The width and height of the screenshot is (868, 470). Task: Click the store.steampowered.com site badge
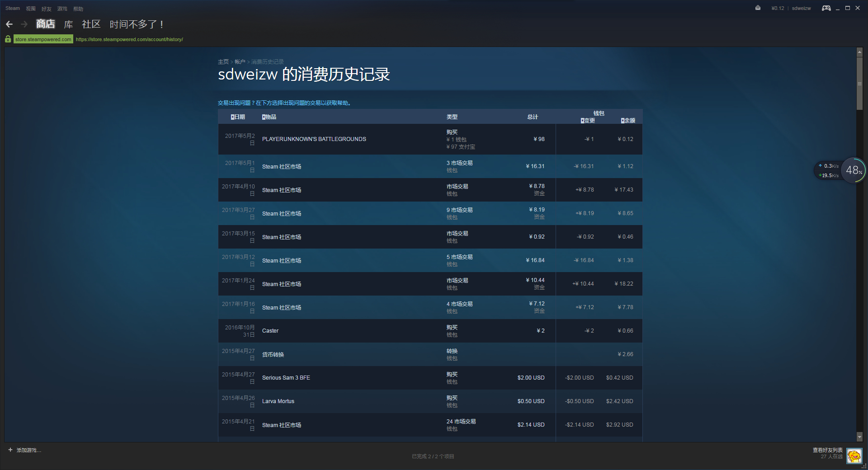[x=43, y=39]
